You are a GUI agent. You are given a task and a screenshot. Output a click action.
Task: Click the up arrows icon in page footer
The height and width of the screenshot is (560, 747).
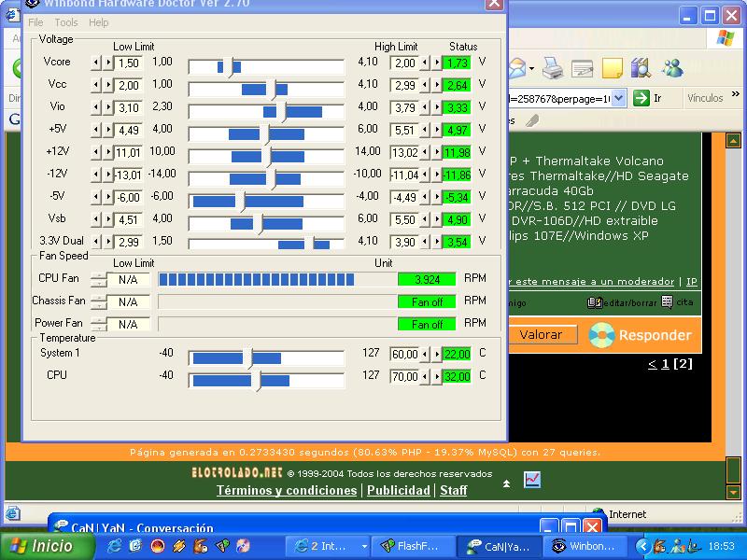point(506,483)
